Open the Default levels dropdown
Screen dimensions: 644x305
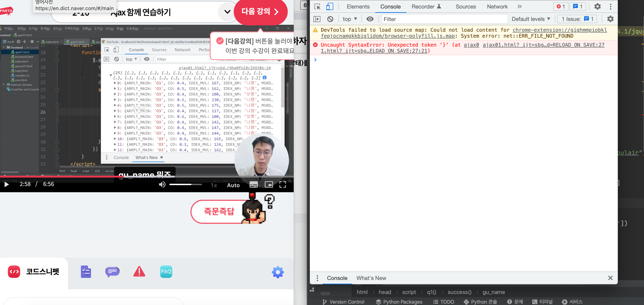pyautogui.click(x=530, y=19)
